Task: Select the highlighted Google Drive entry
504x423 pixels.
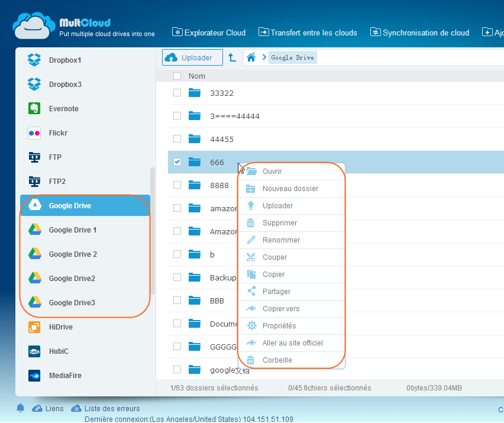Action: [x=85, y=205]
